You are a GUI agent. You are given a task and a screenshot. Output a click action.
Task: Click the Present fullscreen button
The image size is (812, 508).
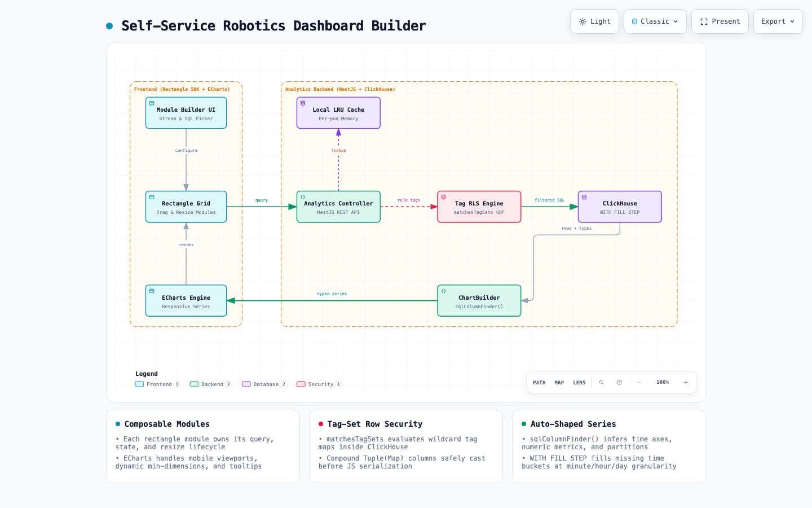tap(720, 21)
